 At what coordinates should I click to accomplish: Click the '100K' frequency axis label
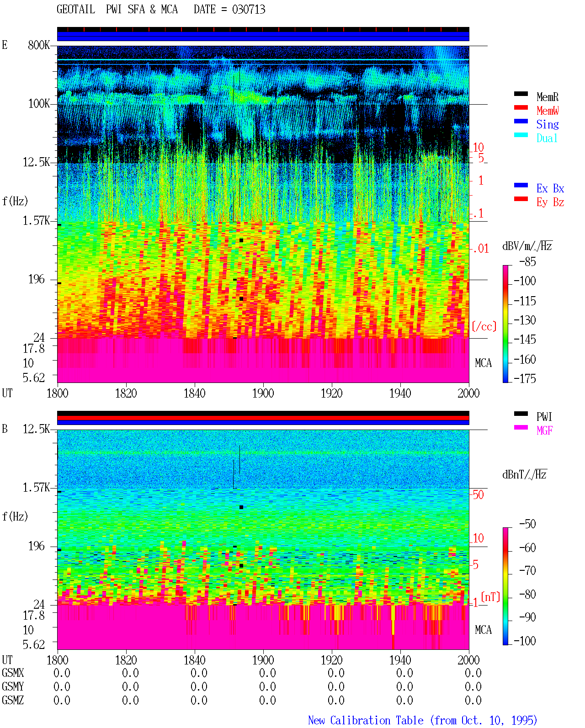39,103
